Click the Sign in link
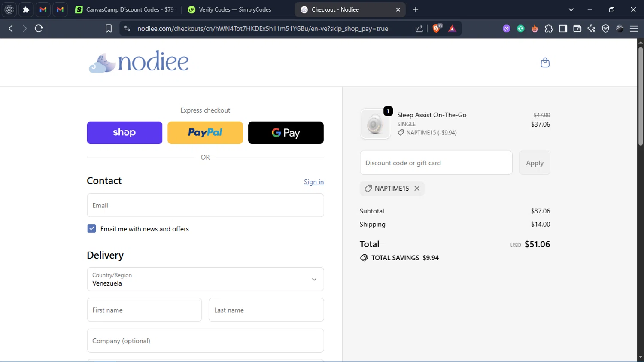 click(314, 182)
